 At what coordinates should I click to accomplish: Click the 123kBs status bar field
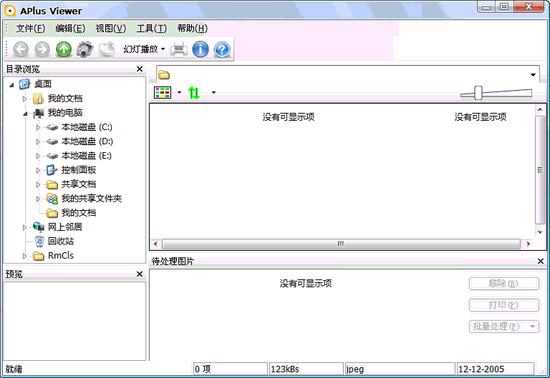pos(306,369)
